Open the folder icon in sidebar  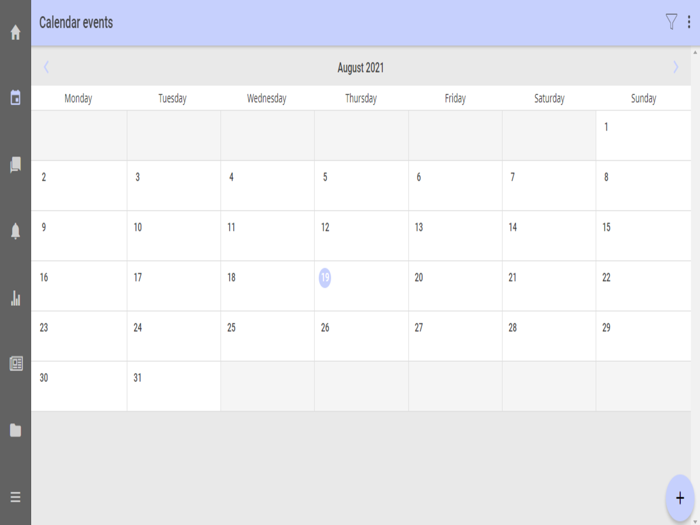(x=15, y=430)
